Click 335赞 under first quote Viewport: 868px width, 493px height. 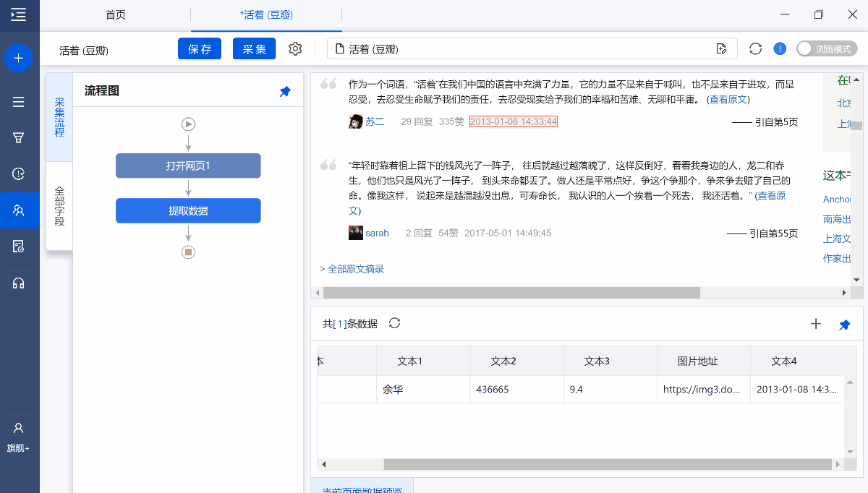pyautogui.click(x=451, y=121)
